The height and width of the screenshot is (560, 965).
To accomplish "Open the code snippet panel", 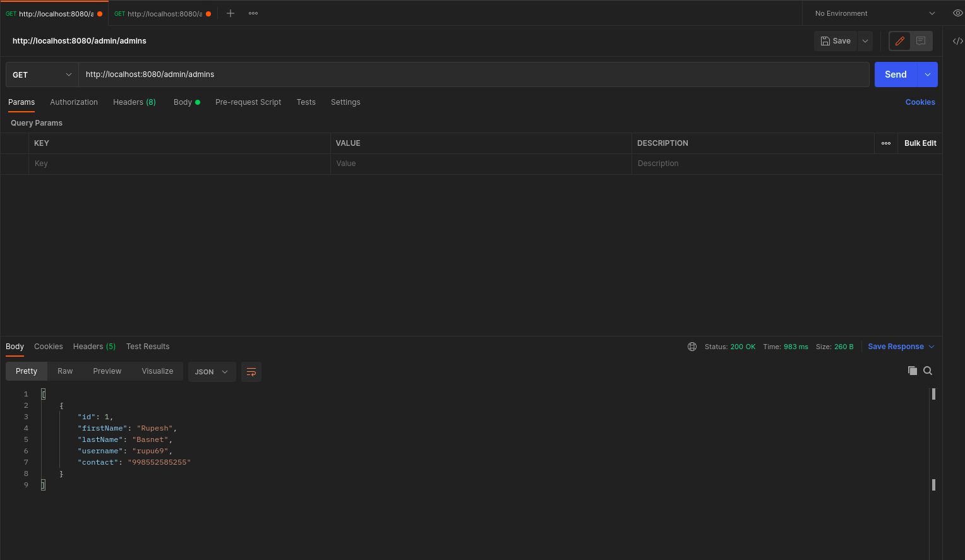I will point(957,40).
